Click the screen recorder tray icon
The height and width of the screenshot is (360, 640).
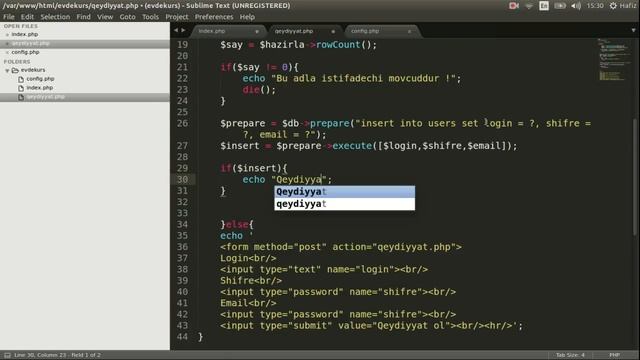(513, 6)
